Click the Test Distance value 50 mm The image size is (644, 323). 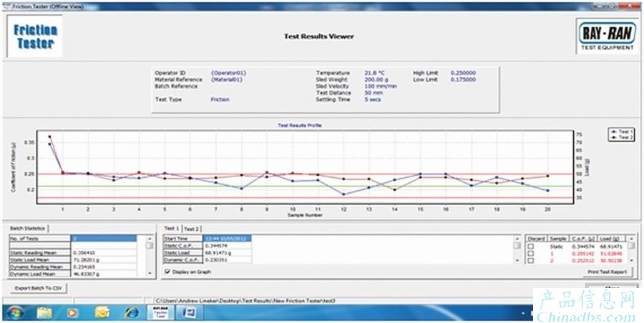tap(373, 93)
